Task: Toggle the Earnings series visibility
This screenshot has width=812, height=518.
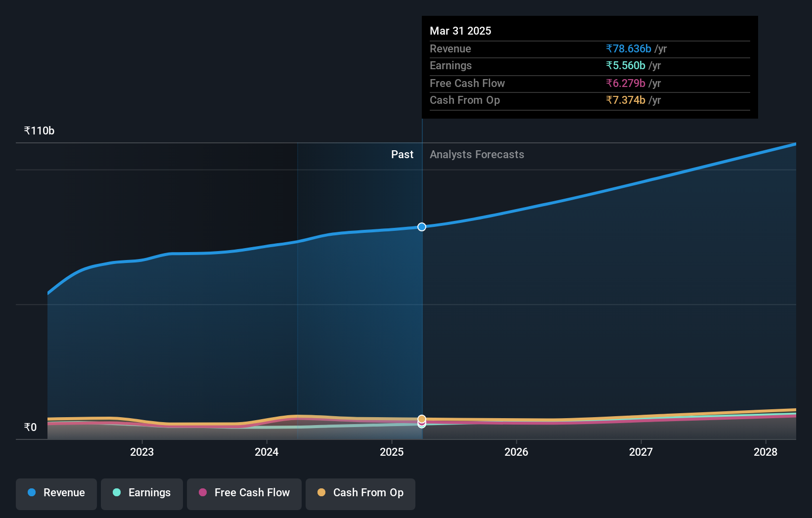Action: (x=141, y=493)
